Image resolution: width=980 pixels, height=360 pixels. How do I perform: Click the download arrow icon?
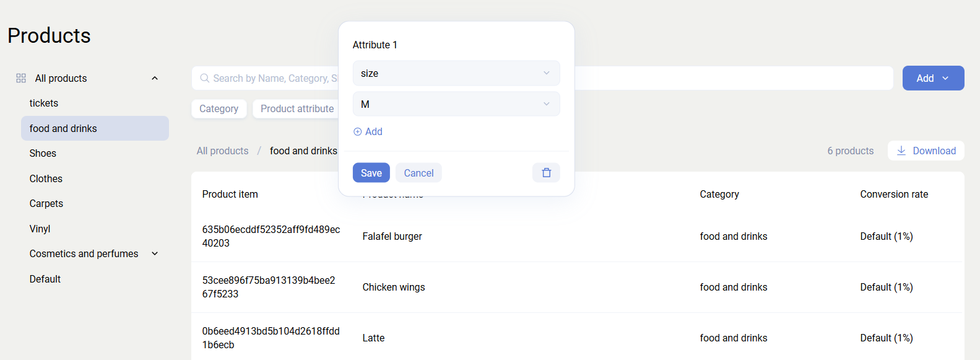click(901, 151)
